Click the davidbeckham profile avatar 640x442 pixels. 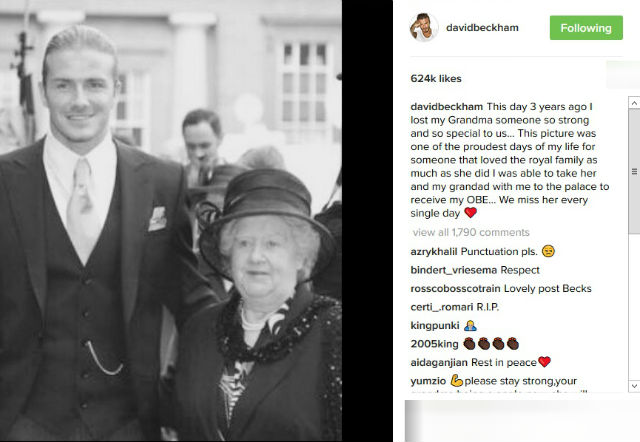424,27
